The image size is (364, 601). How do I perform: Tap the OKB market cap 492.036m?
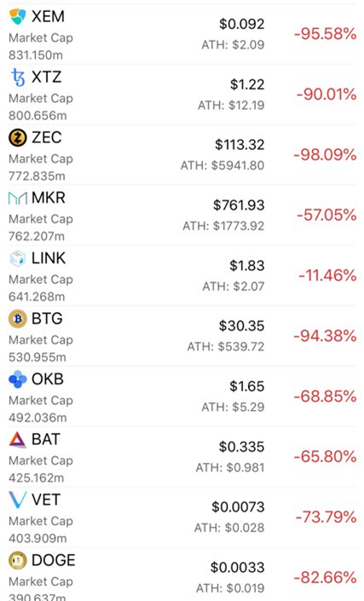pyautogui.click(x=38, y=417)
